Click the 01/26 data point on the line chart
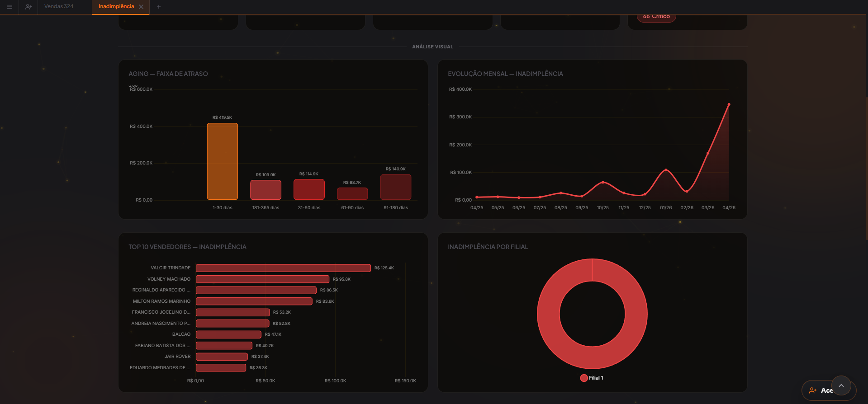868x404 pixels. coord(666,170)
